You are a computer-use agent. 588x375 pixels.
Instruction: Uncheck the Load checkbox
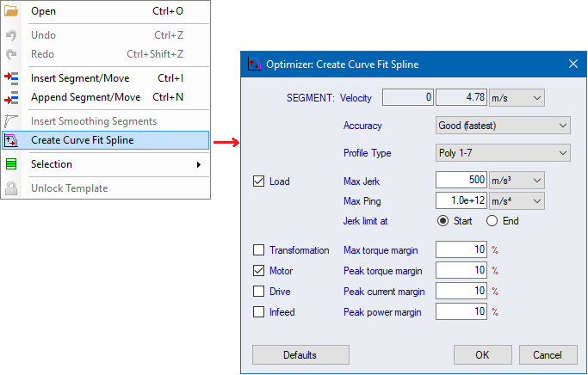pyautogui.click(x=259, y=181)
